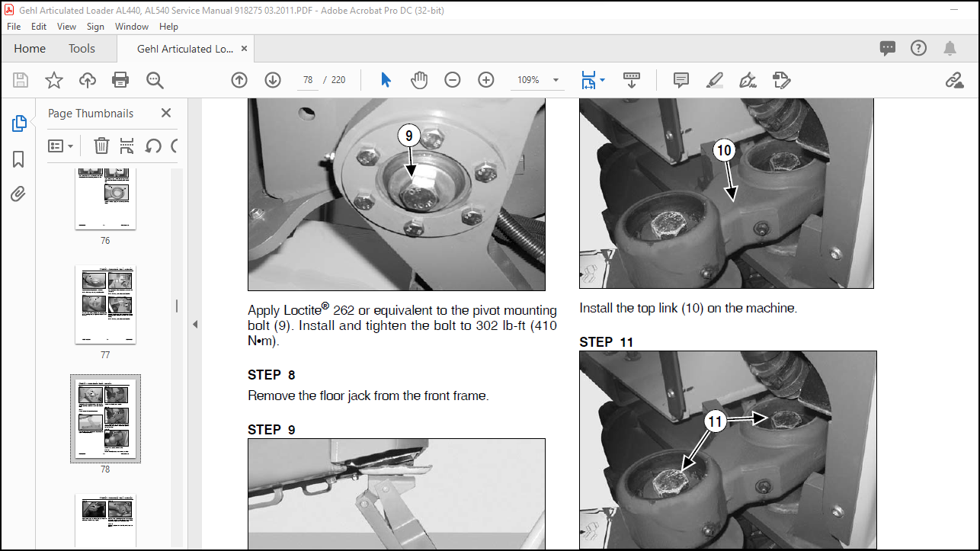The height and width of the screenshot is (551, 980).
Task: Toggle the Page Thumbnails sidebar icon
Action: [19, 123]
